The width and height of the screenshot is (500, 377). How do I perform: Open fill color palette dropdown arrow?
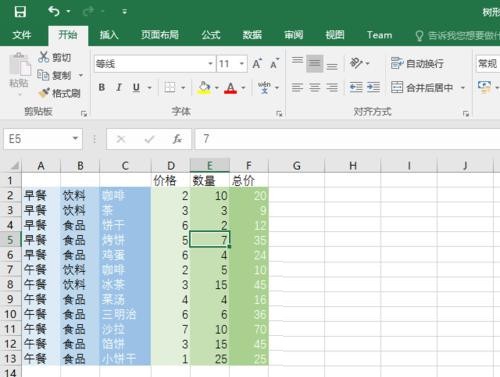(217, 88)
